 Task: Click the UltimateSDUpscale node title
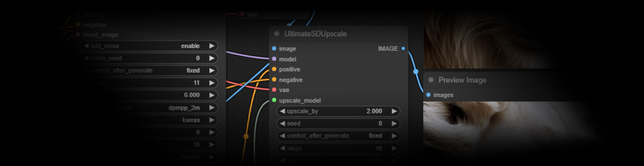pyautogui.click(x=316, y=33)
